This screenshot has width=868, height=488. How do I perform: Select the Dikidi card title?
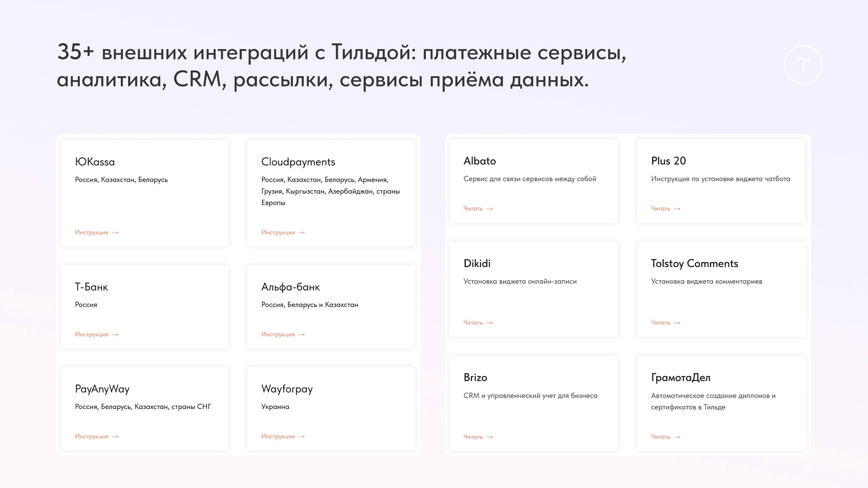(x=477, y=263)
